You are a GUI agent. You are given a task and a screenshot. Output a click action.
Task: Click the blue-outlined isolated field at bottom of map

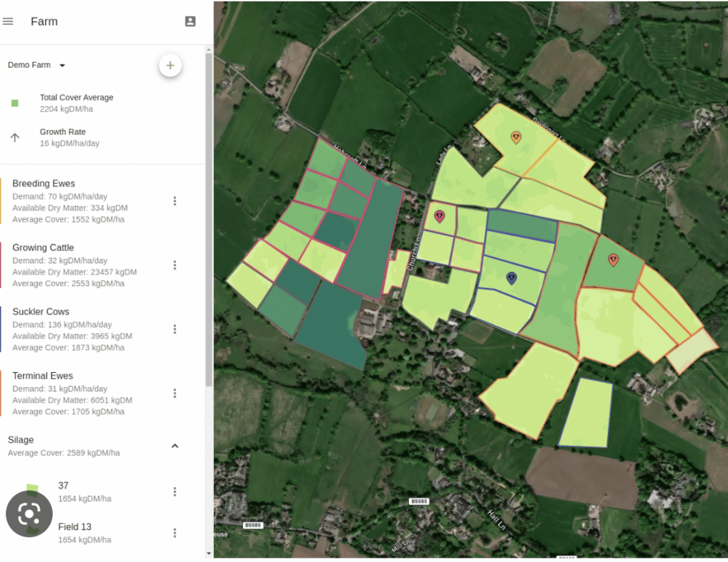[x=587, y=413]
